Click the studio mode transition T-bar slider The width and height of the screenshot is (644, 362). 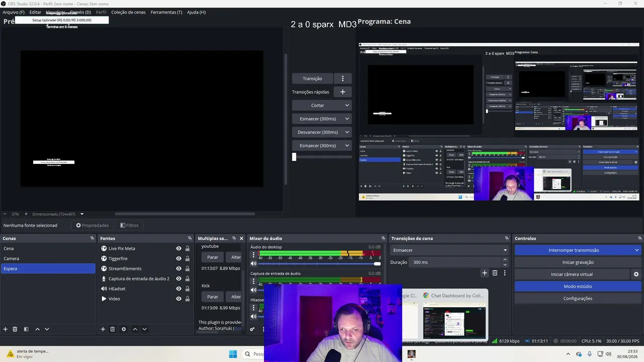[322, 157]
